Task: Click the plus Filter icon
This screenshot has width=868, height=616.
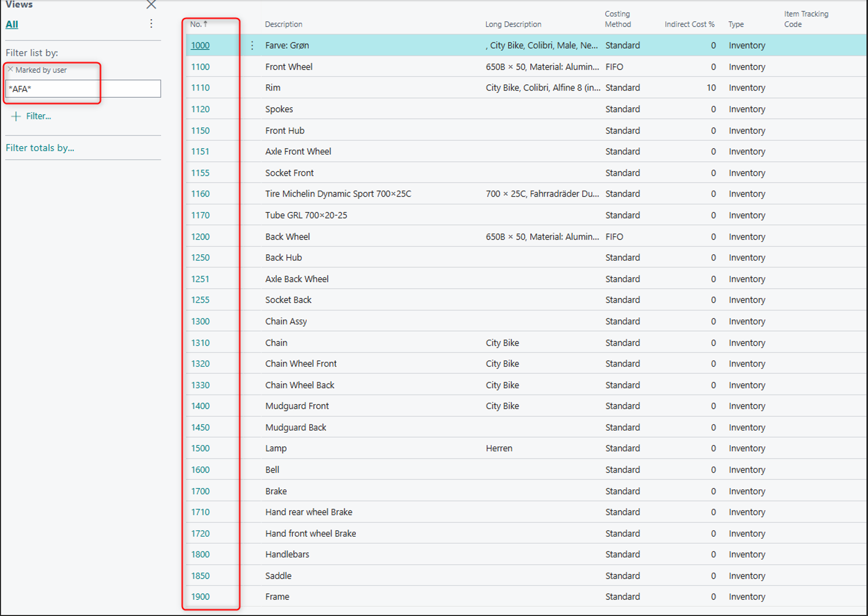Action: (x=16, y=116)
